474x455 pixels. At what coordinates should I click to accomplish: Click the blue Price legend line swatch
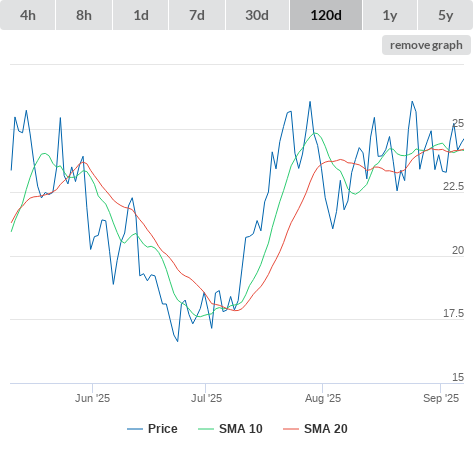click(135, 429)
